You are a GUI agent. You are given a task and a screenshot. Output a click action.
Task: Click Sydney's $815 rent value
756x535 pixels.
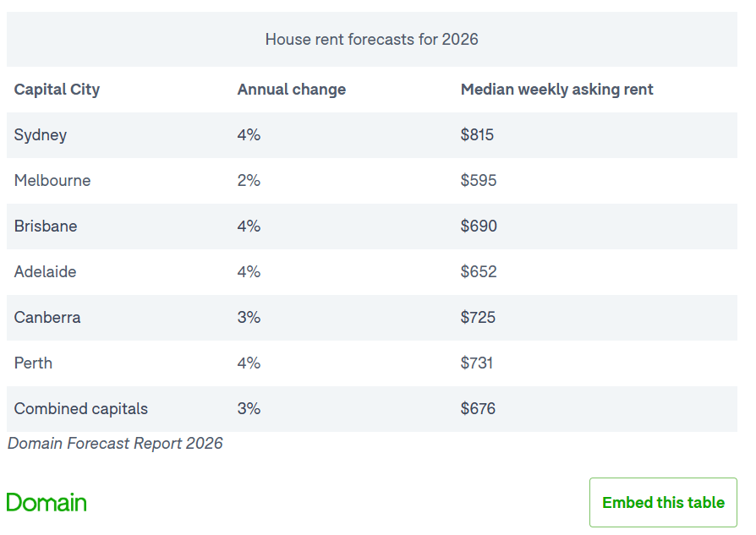(477, 135)
